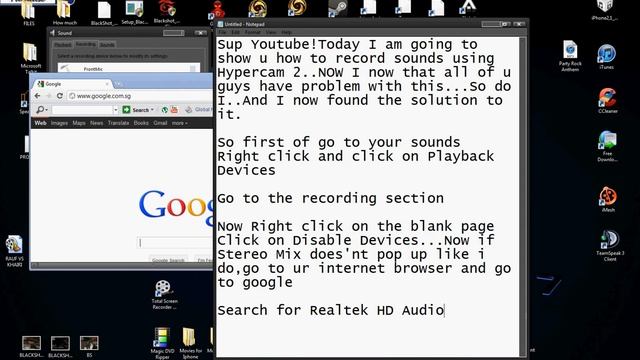
Task: Click the Chrome address bar showing www.google.com.sg
Action: (141, 96)
